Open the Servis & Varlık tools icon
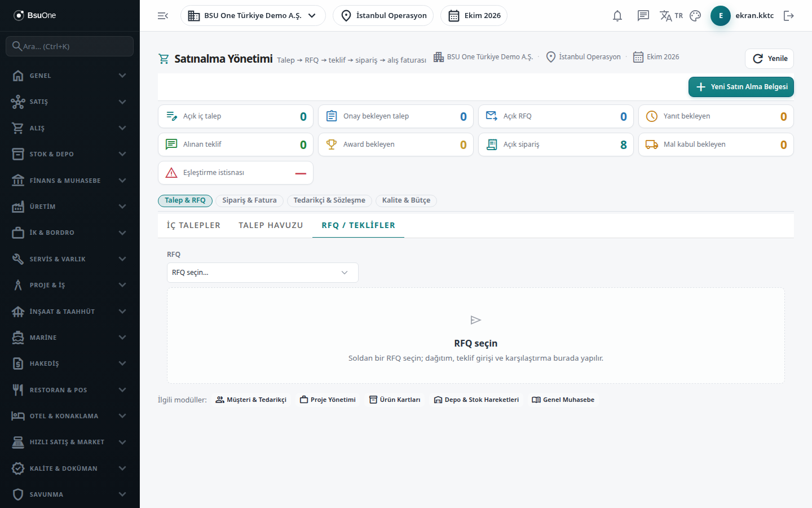Image resolution: width=812 pixels, height=508 pixels. 18,259
